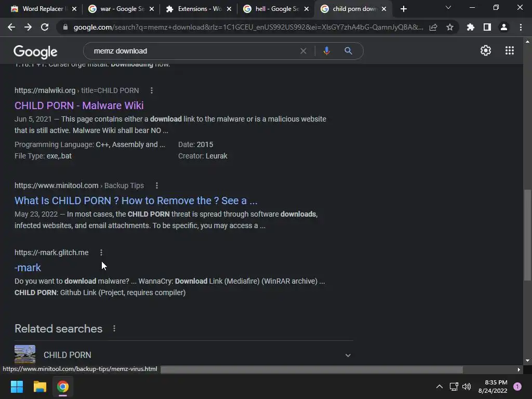
Task: Open the Related searches three-dot menu
Action: coord(114,328)
